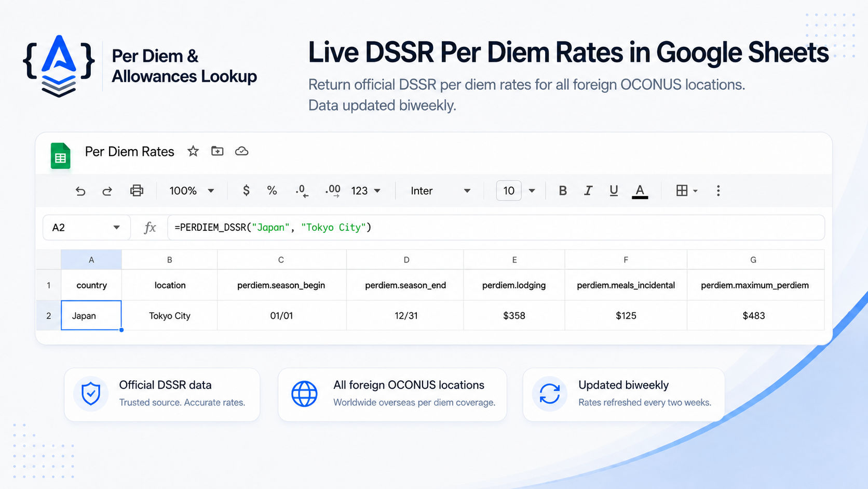Star the Per Diem Rates document

point(193,151)
